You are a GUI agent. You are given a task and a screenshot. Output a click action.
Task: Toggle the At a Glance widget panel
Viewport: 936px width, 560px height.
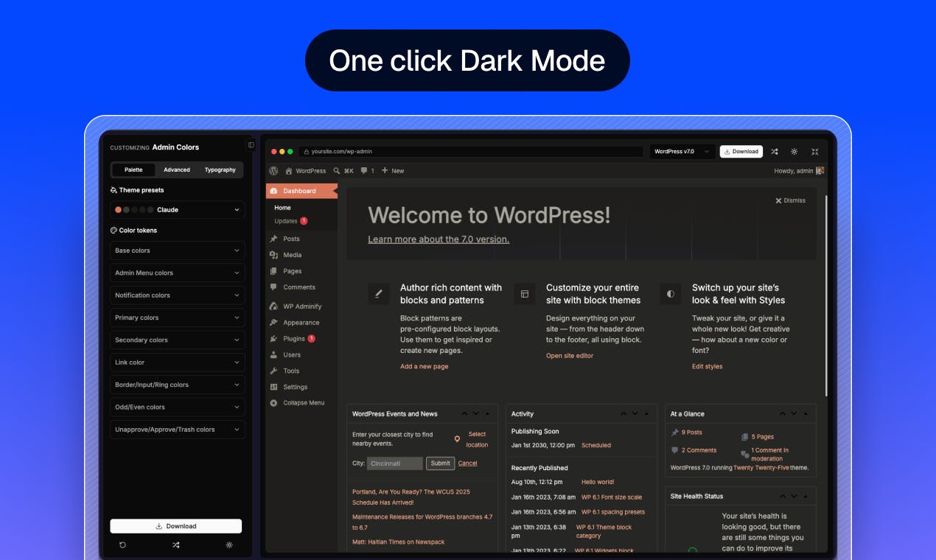806,413
